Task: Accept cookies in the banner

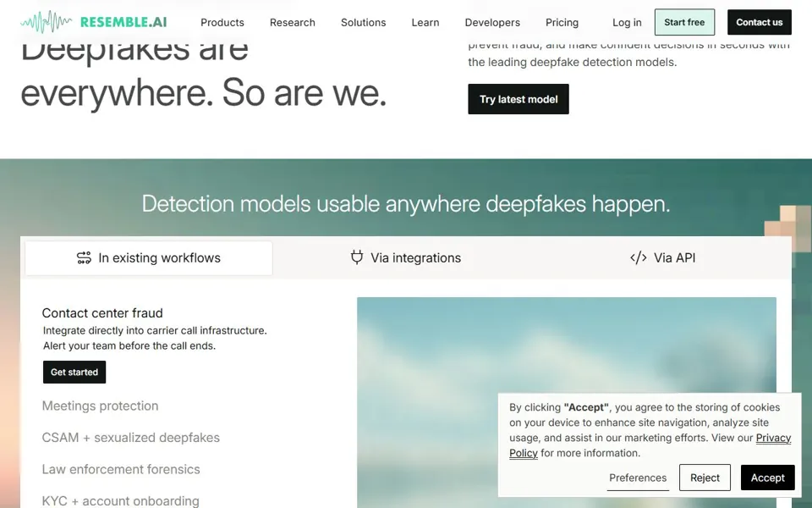Action: coord(767,478)
